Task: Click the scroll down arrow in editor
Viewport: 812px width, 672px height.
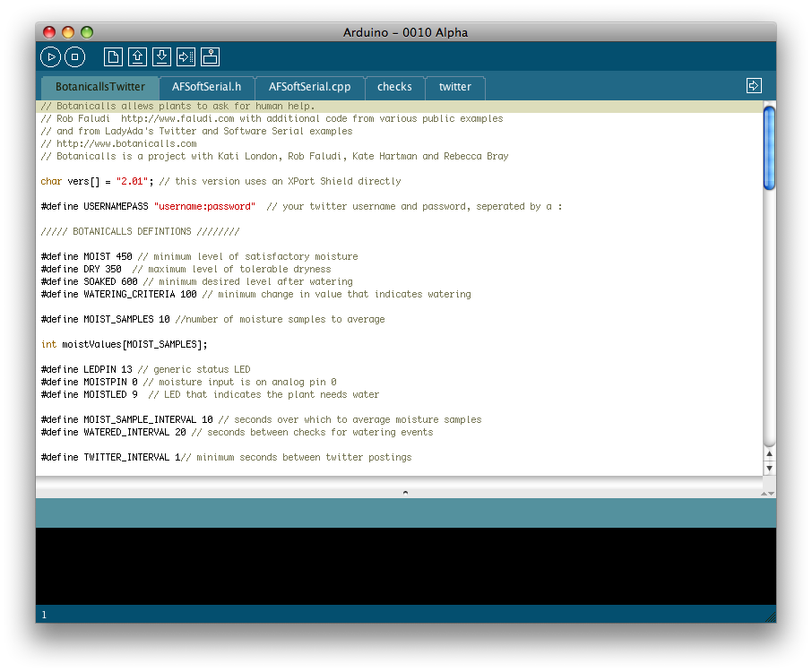Action: (x=769, y=468)
